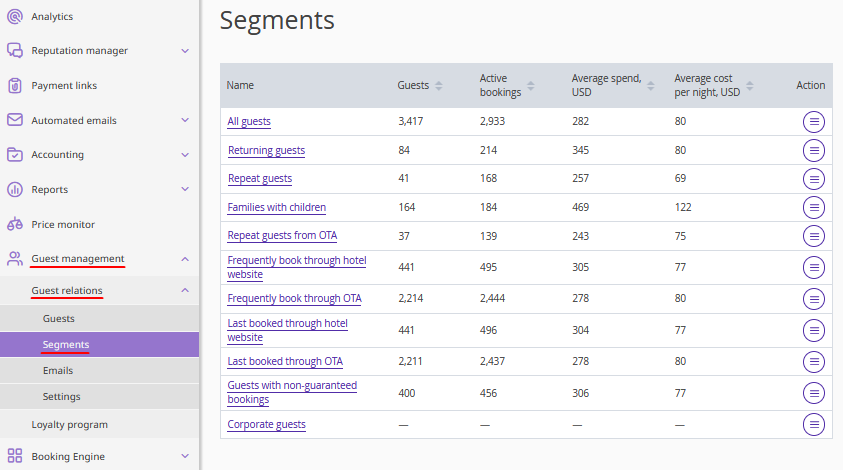Screen dimensions: 843x470
Task: Click the Analytics sidebar icon
Action: (15, 17)
